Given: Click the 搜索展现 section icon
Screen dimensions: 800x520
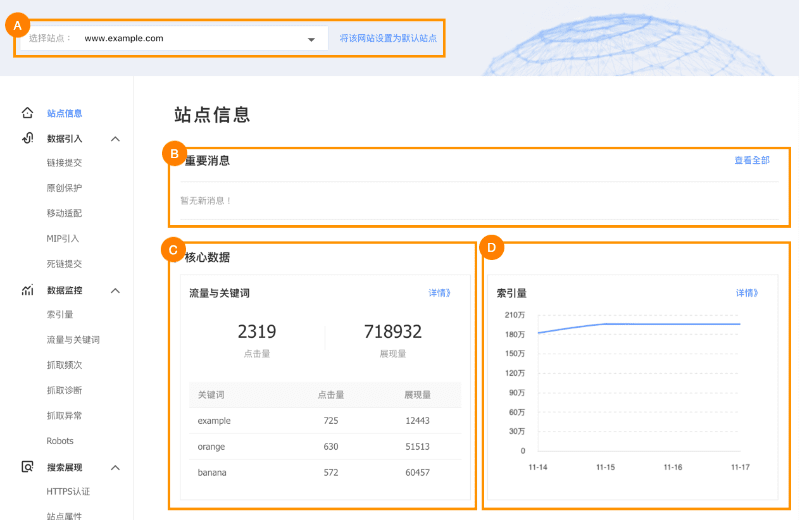Looking at the screenshot, I should point(28,467).
